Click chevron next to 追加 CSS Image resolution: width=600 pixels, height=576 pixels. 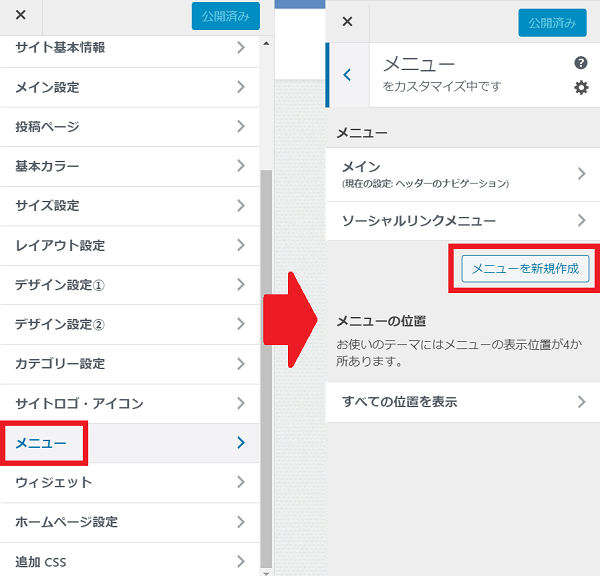click(x=241, y=561)
